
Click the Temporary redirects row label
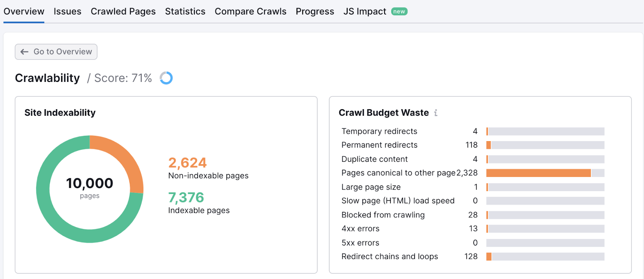click(x=379, y=131)
